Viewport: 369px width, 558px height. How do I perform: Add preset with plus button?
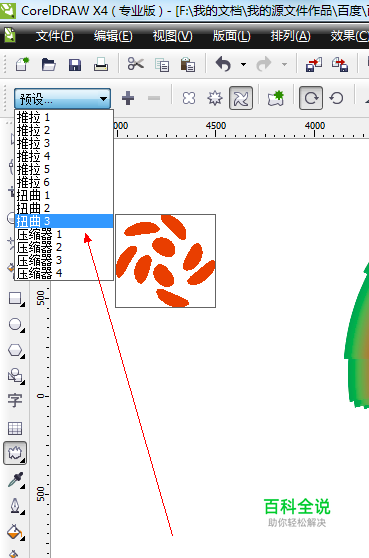click(128, 98)
